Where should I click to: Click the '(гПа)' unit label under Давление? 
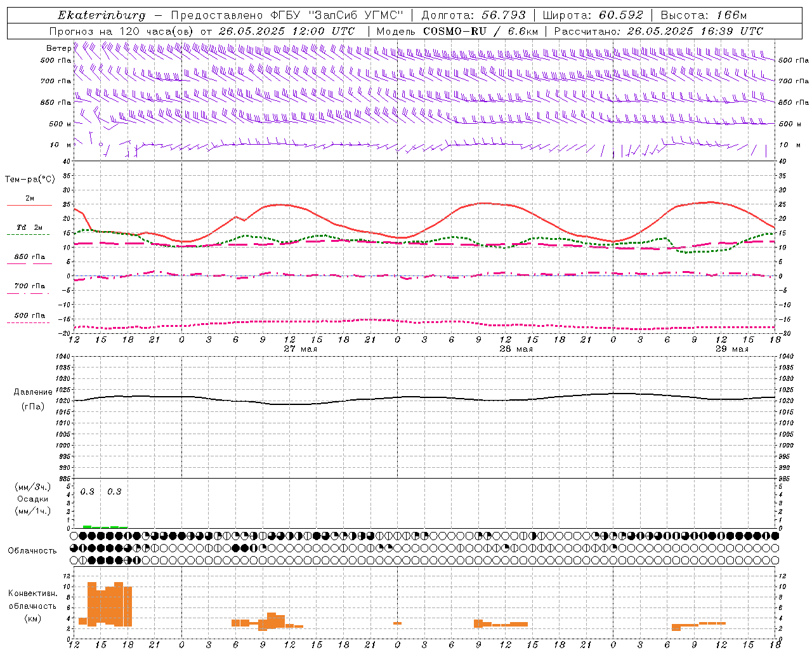[x=33, y=407]
